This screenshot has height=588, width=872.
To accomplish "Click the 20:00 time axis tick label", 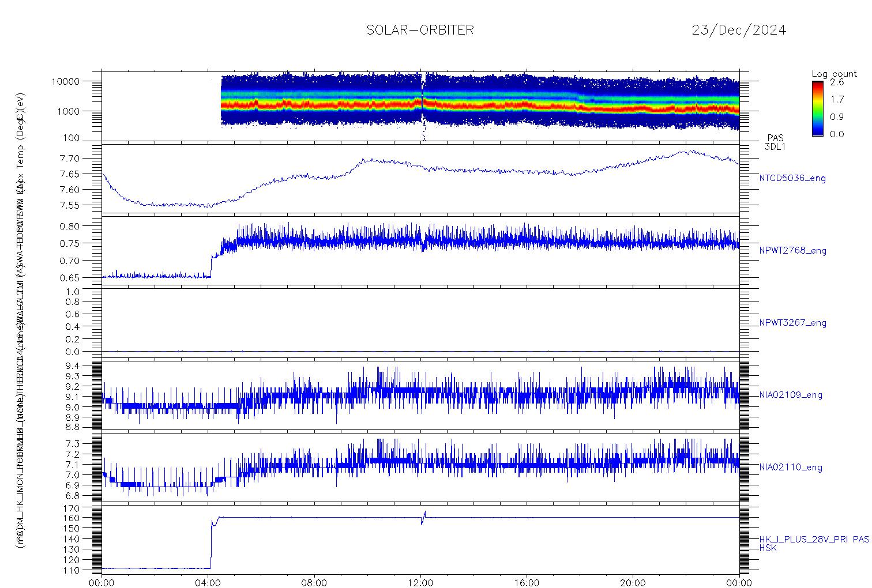I will [x=633, y=583].
